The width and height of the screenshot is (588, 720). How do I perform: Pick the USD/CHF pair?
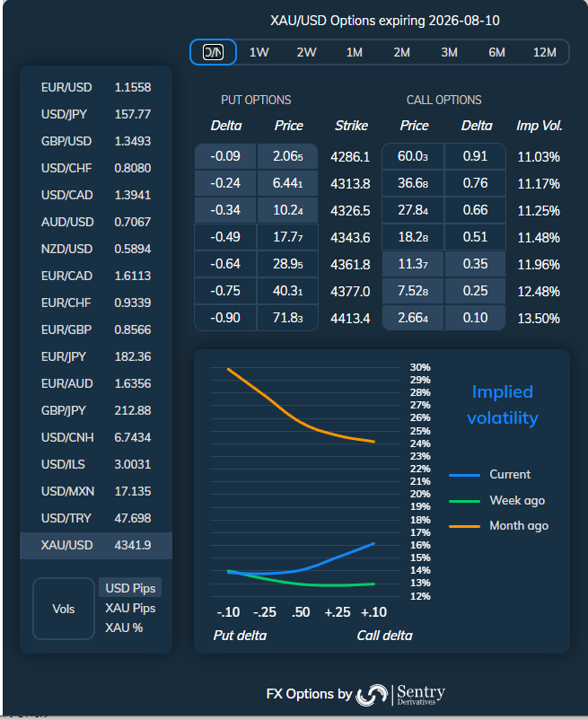point(96,168)
